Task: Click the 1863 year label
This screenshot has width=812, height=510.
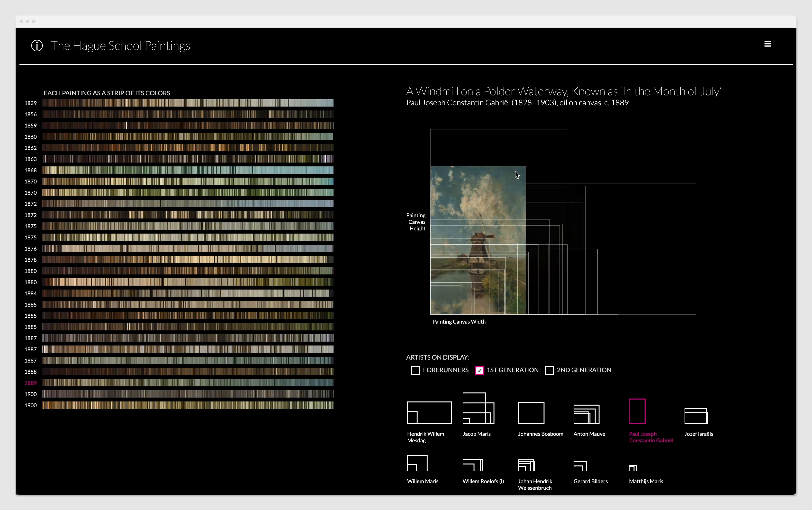Action: [x=30, y=159]
